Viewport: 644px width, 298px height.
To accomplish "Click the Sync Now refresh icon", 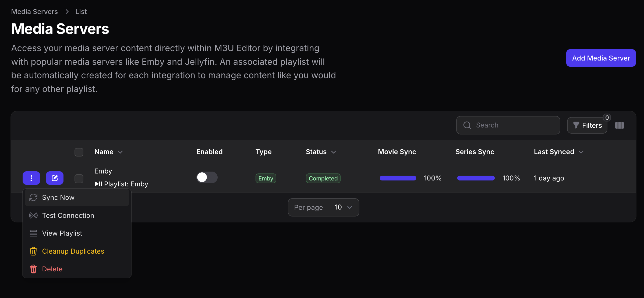I will click(33, 197).
